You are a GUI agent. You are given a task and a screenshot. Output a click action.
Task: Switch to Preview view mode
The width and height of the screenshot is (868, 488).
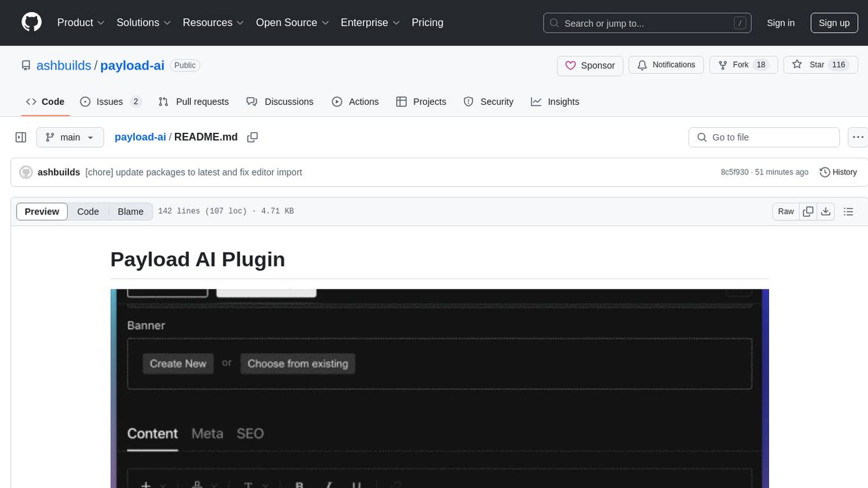(42, 211)
